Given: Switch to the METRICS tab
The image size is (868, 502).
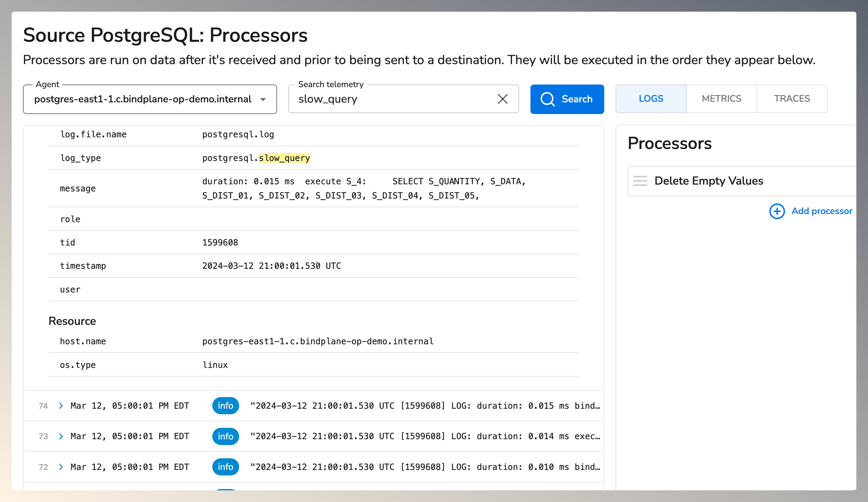Looking at the screenshot, I should (x=721, y=98).
